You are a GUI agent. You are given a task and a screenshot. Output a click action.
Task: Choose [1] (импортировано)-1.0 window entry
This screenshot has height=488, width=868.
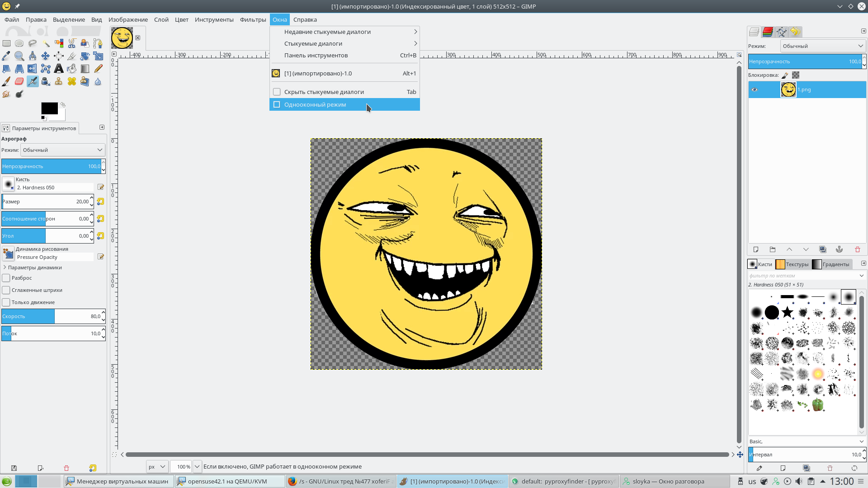point(344,73)
